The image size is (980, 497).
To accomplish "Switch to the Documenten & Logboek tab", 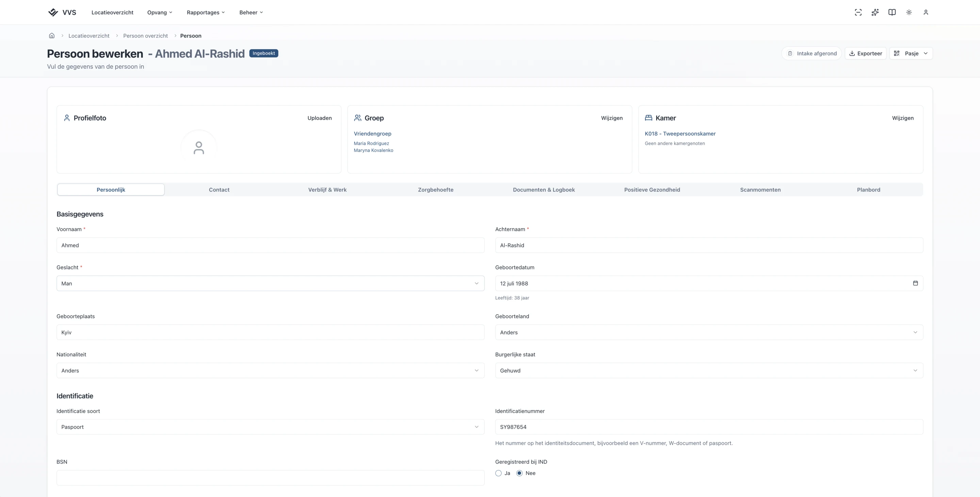I will tap(544, 190).
